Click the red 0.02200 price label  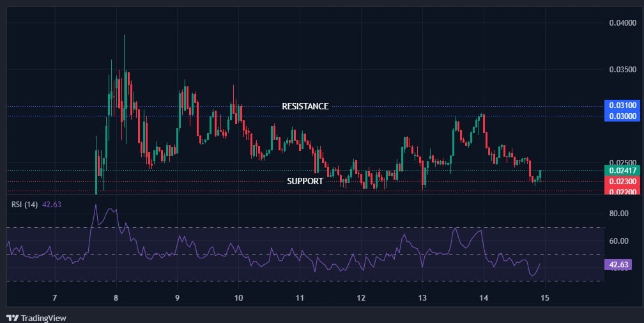point(622,191)
